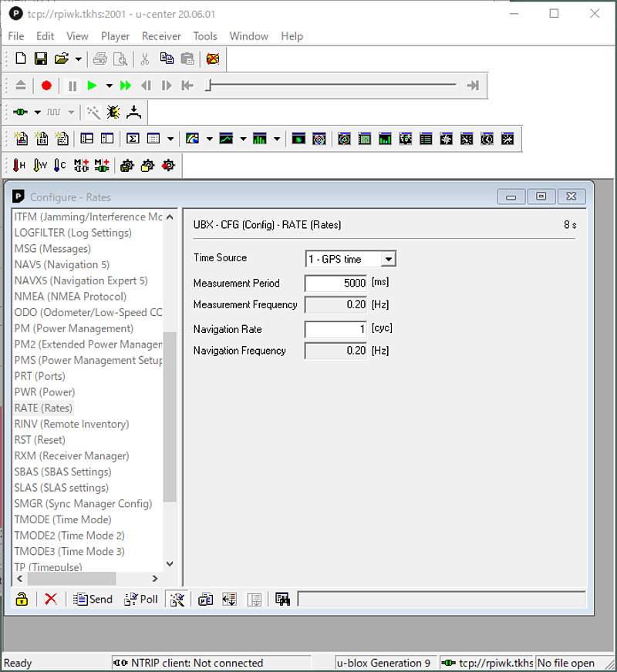Click the list scroll right arrow
Image resolution: width=617 pixels, height=672 pixels.
pos(155,579)
